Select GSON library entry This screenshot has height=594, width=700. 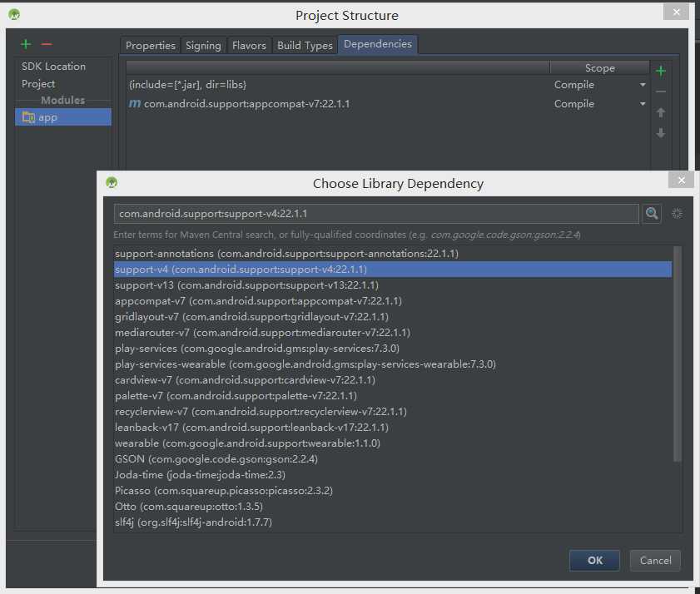(x=393, y=459)
